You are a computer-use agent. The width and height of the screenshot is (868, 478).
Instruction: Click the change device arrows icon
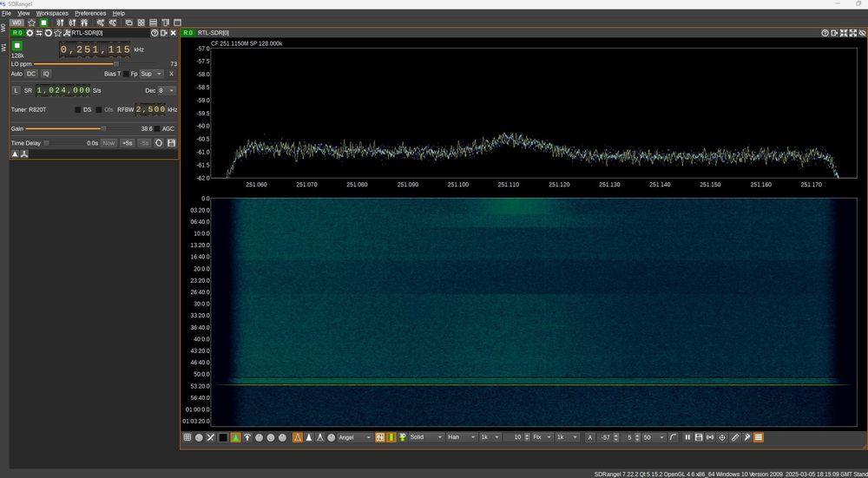click(39, 33)
